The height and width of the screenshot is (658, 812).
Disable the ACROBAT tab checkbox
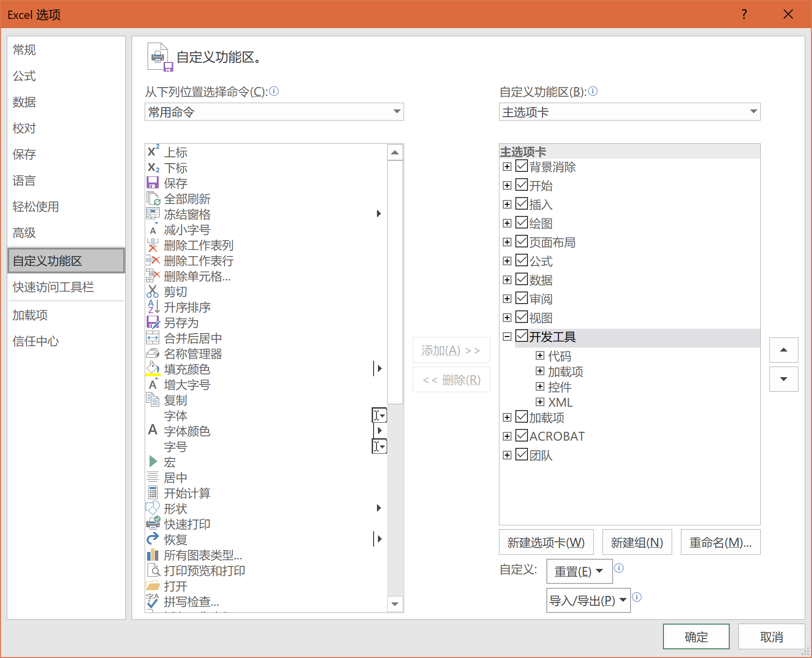point(522,436)
